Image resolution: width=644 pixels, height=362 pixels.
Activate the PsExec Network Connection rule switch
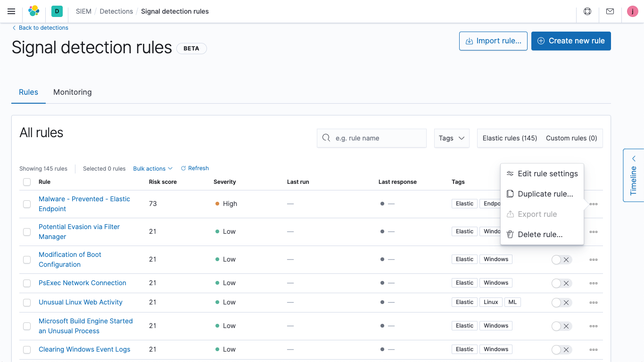[x=561, y=283]
